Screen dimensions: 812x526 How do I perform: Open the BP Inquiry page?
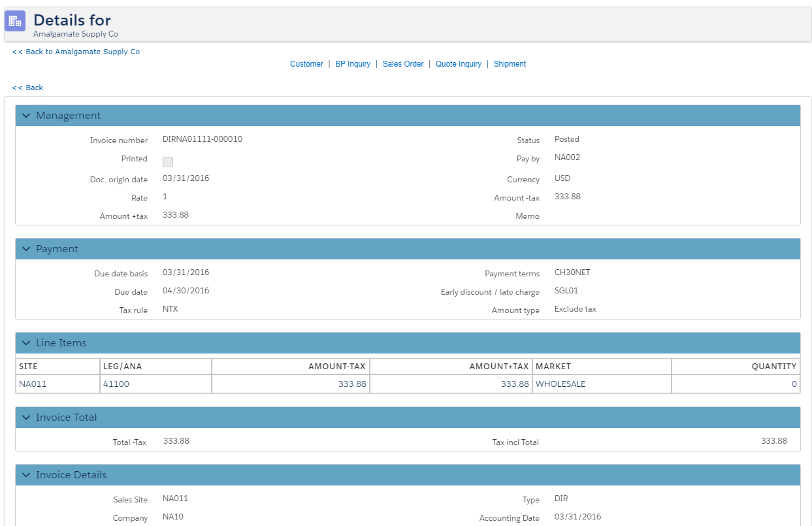(353, 64)
